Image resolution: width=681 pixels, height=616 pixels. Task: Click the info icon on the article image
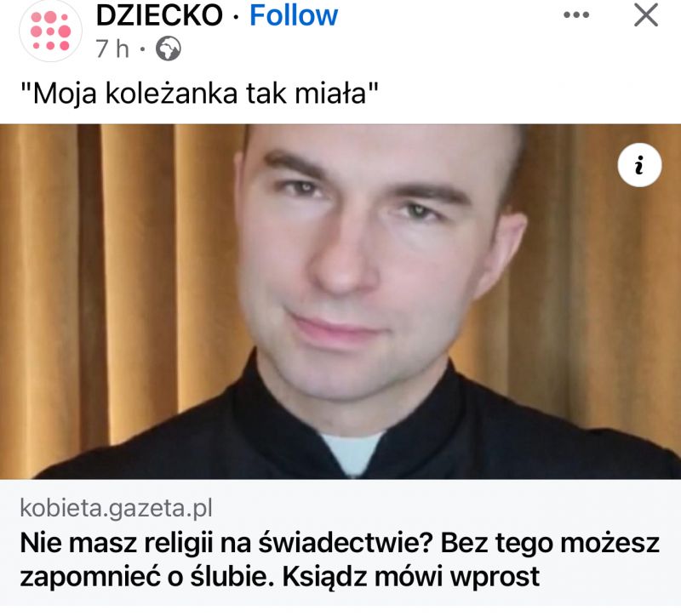[x=639, y=165]
